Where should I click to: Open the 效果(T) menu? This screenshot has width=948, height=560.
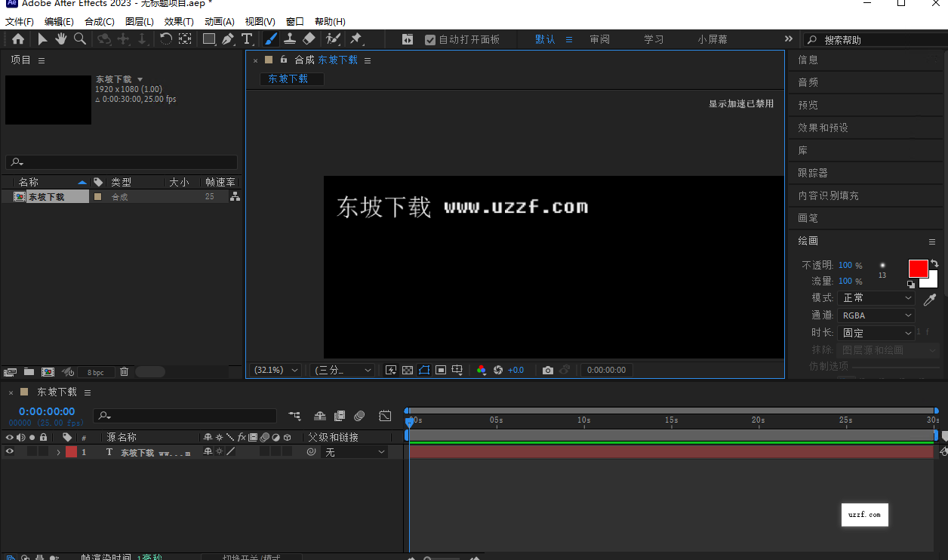point(178,21)
